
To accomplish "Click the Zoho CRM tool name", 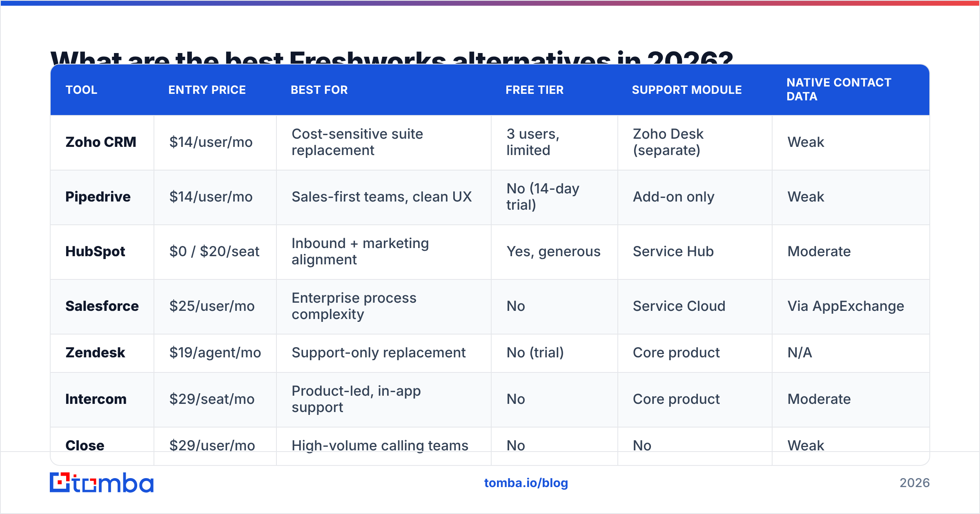I will 101,142.
